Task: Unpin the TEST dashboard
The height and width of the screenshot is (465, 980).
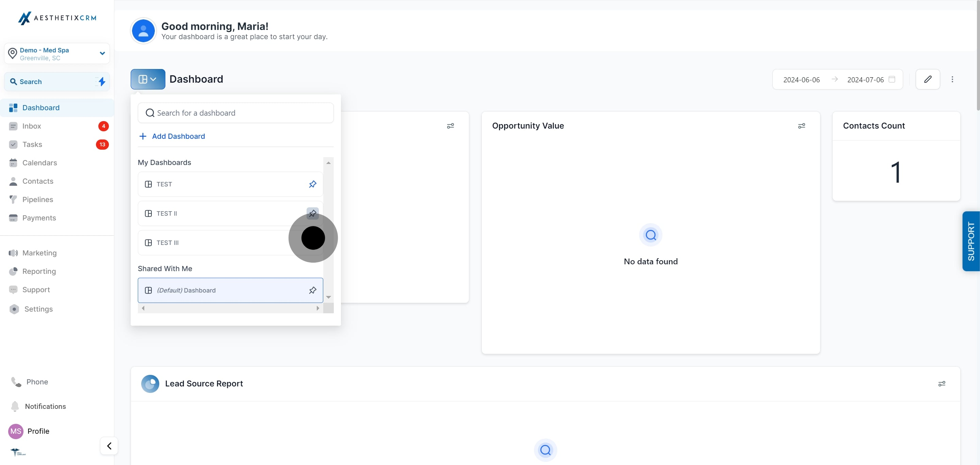Action: click(312, 184)
